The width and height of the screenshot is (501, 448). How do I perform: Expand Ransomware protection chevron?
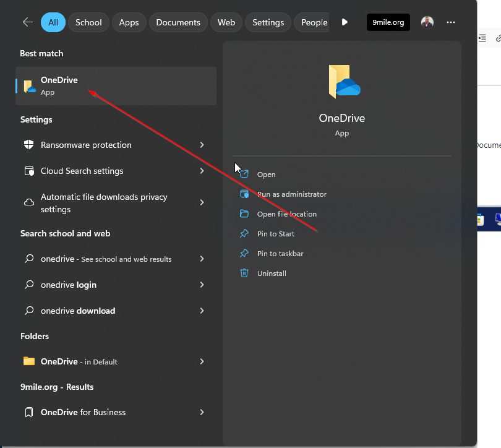pyautogui.click(x=202, y=145)
